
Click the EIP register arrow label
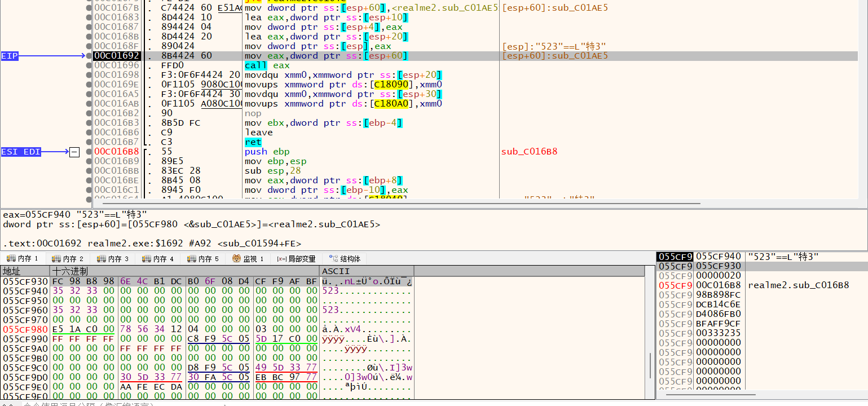pos(10,56)
